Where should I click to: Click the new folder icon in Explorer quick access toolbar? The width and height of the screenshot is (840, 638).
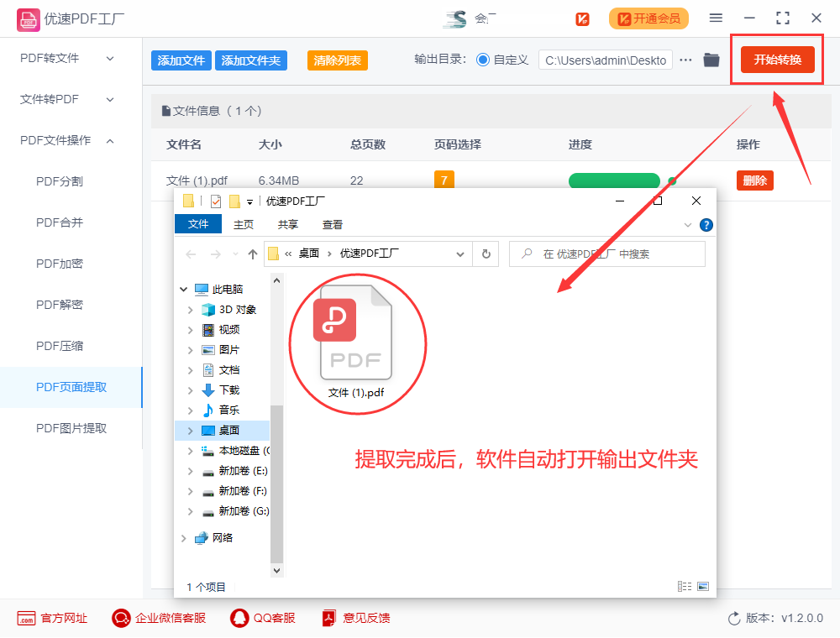(x=234, y=201)
